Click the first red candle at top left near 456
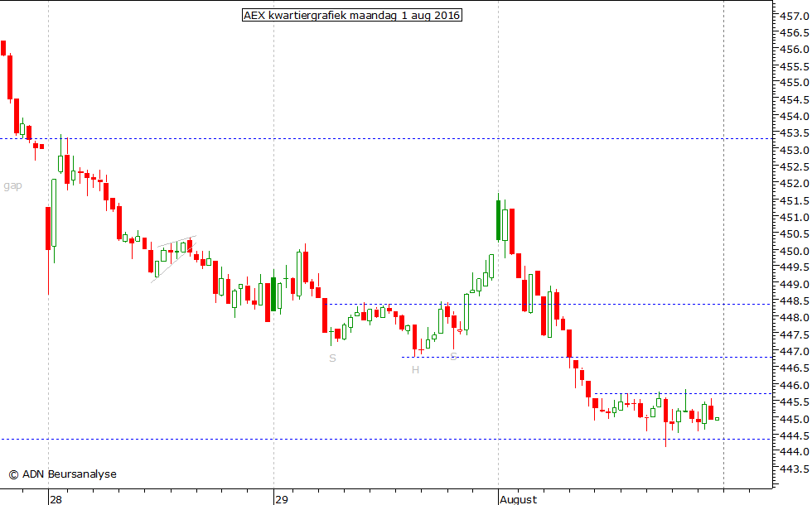This screenshot has width=812, height=505. click(3, 48)
